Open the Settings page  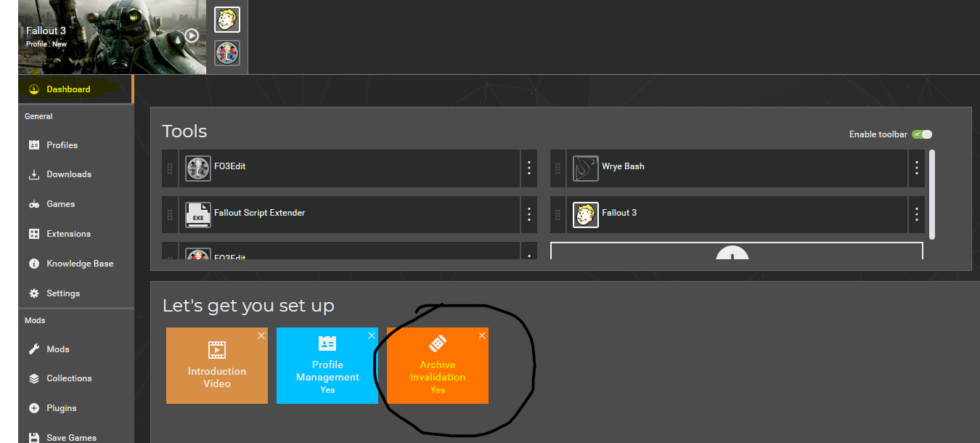pyautogui.click(x=76, y=293)
